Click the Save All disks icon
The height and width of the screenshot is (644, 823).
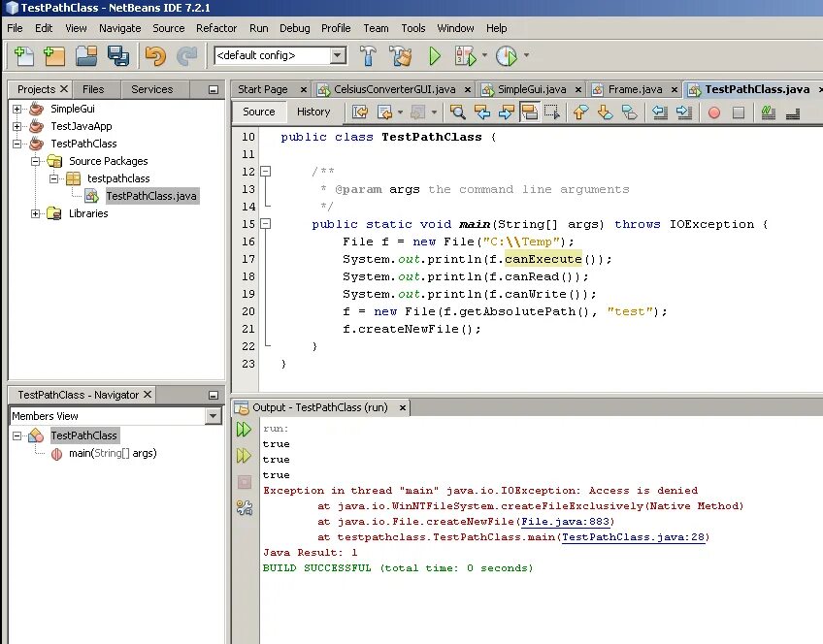tap(118, 55)
